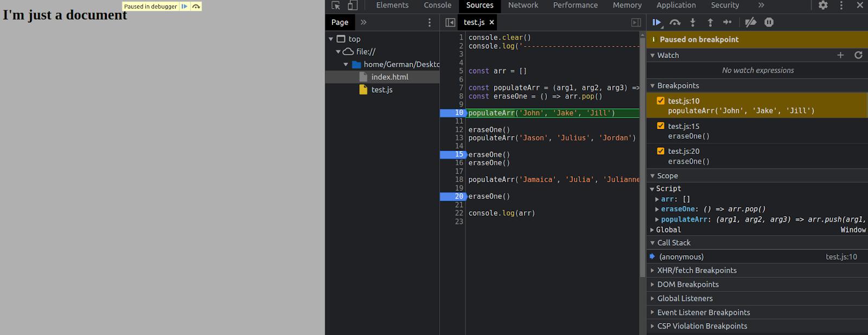This screenshot has width=868, height=335.
Task: Expand the XHR/fetch Breakpoints section
Action: (697, 270)
